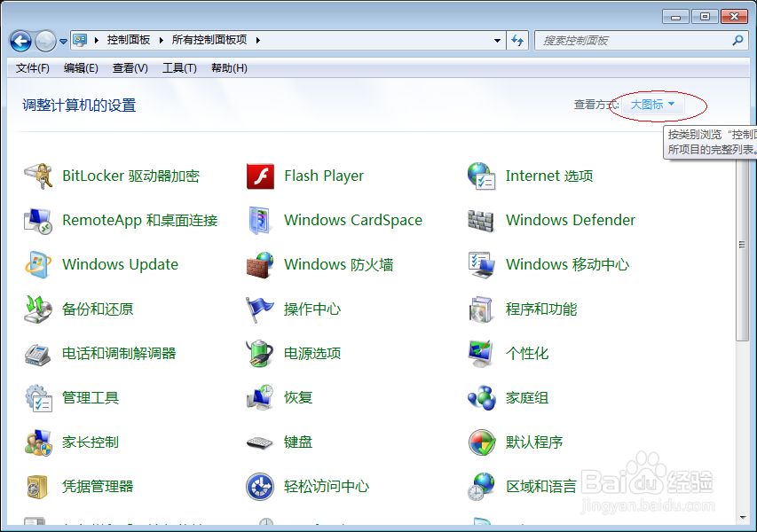Open the 查看(V) menu
The image size is (757, 532).
130,68
